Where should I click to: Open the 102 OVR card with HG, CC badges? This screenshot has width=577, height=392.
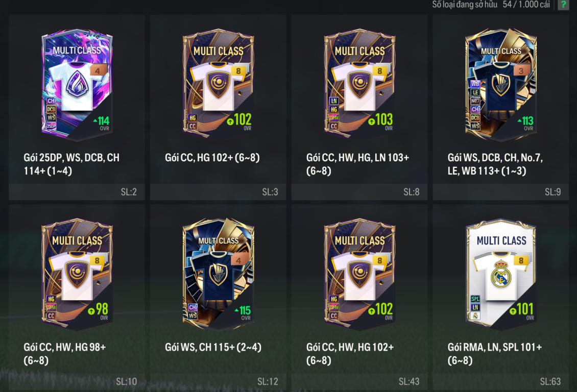218,84
